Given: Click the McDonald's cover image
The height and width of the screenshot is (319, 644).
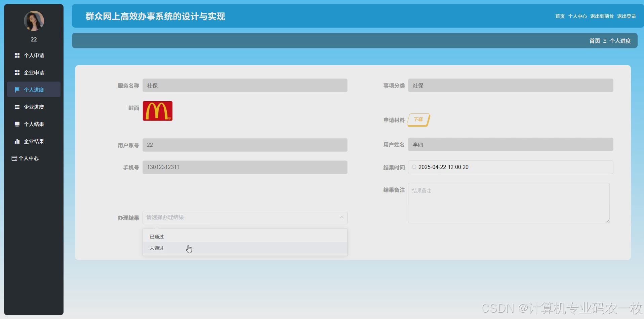Looking at the screenshot, I should [158, 111].
